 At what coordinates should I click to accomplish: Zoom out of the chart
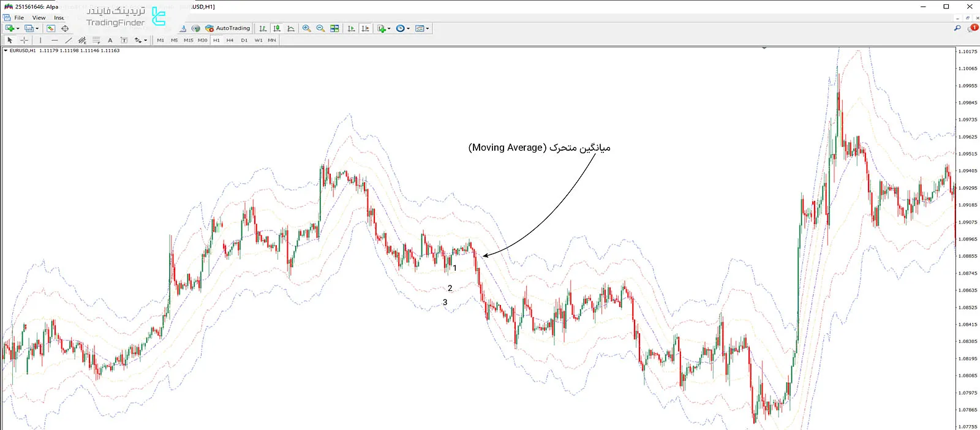click(x=320, y=28)
